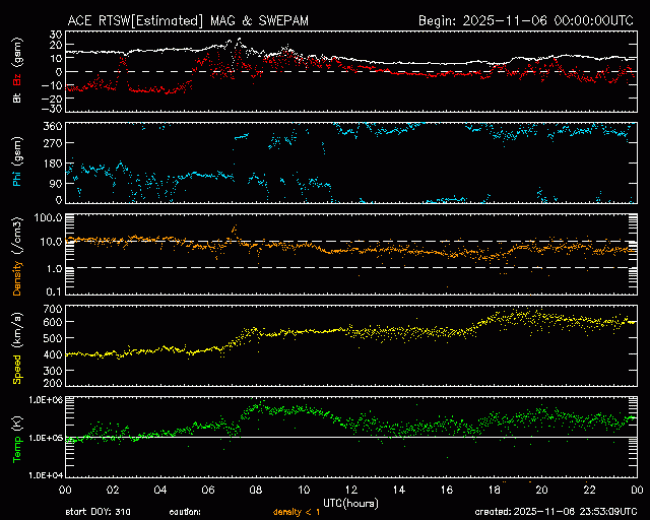Click the '-30' value on Bt/Bz axis
Viewport: 650px width, 520px height.
[x=52, y=109]
